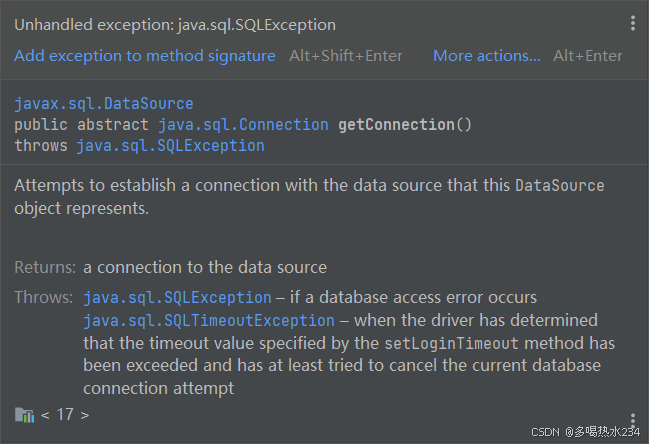Click the Unhandled exception header text
649x444 pixels.
pyautogui.click(x=175, y=24)
